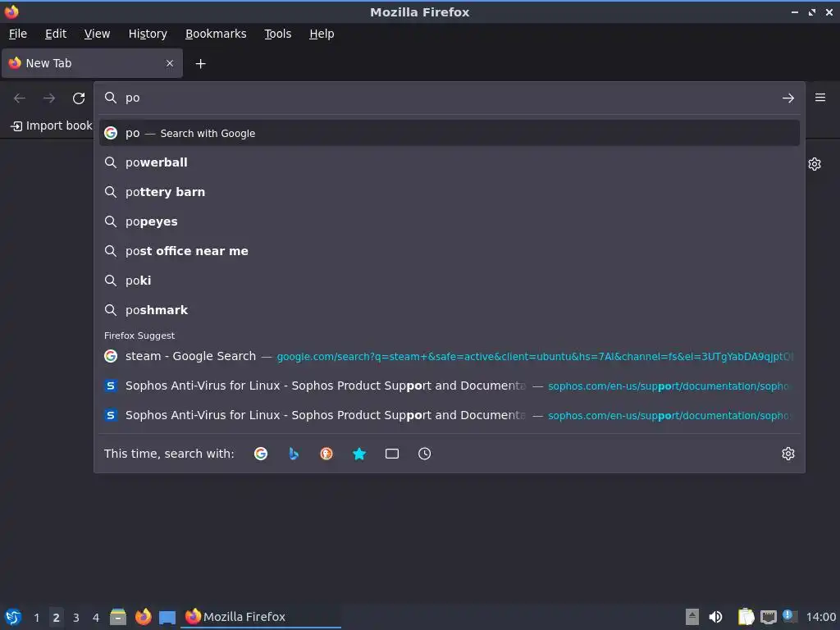
Task: Choose the popeyes suggestion
Action: (450, 221)
